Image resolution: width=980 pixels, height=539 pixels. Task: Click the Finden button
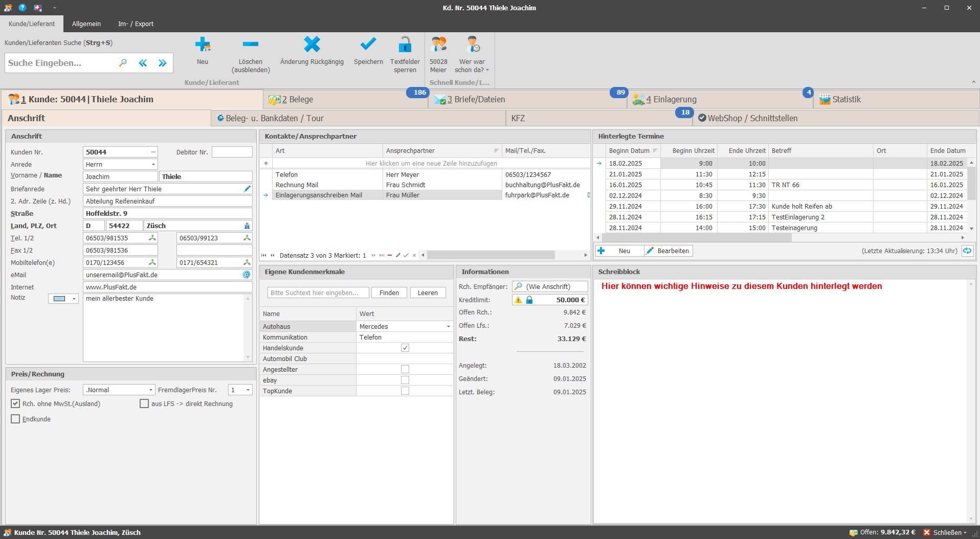(x=389, y=293)
